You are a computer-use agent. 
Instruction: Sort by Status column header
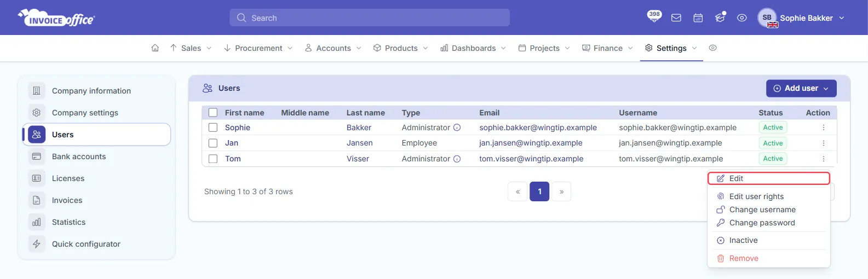click(x=771, y=113)
